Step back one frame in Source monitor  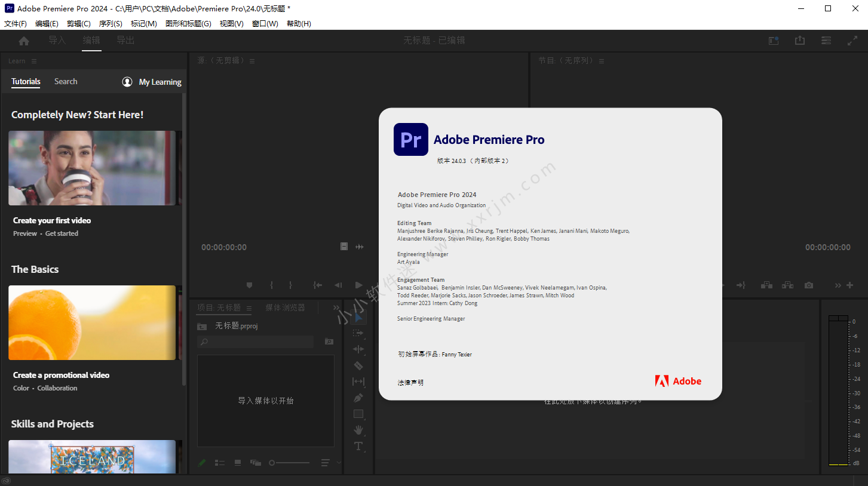point(338,285)
